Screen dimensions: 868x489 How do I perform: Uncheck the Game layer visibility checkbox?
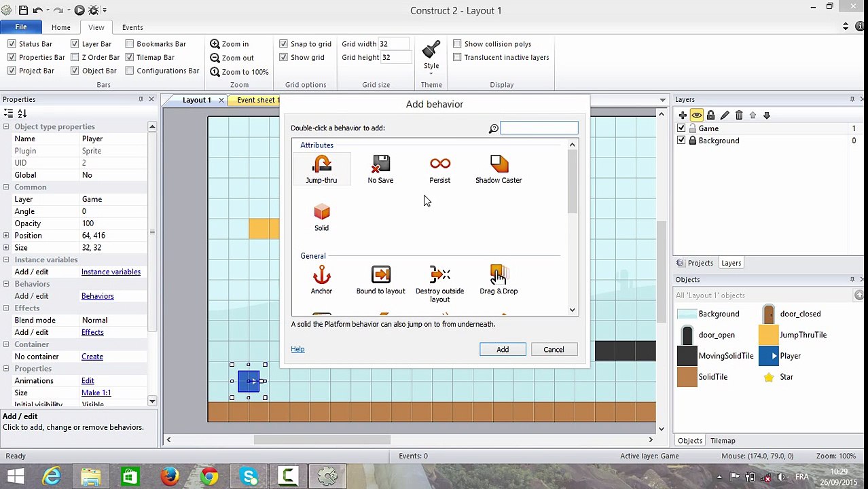click(x=681, y=128)
